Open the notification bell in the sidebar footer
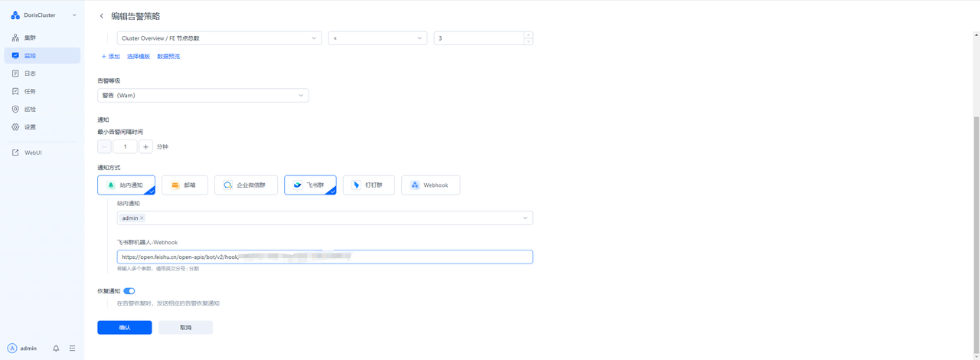This screenshot has height=360, width=980. [56, 349]
